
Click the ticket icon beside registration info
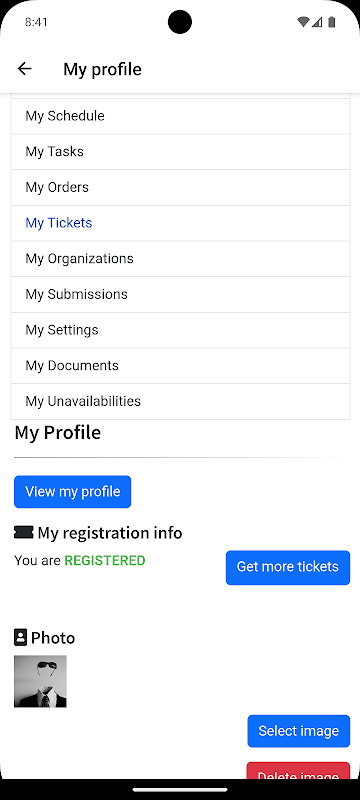(x=23, y=533)
